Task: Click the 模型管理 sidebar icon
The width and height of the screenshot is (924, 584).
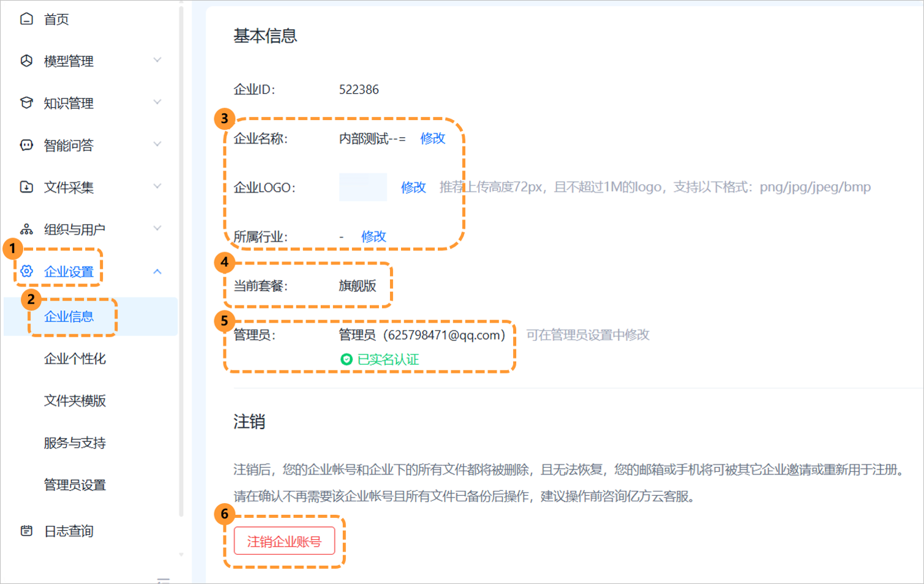Action: pyautogui.click(x=26, y=61)
